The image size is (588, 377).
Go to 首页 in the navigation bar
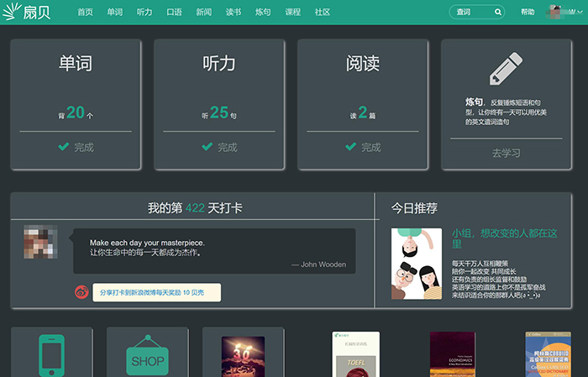85,12
